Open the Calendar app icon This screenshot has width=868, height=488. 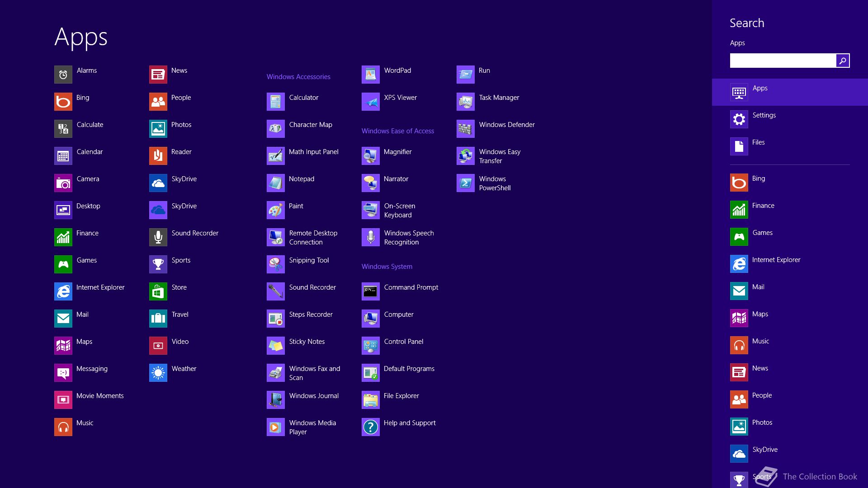[63, 156]
